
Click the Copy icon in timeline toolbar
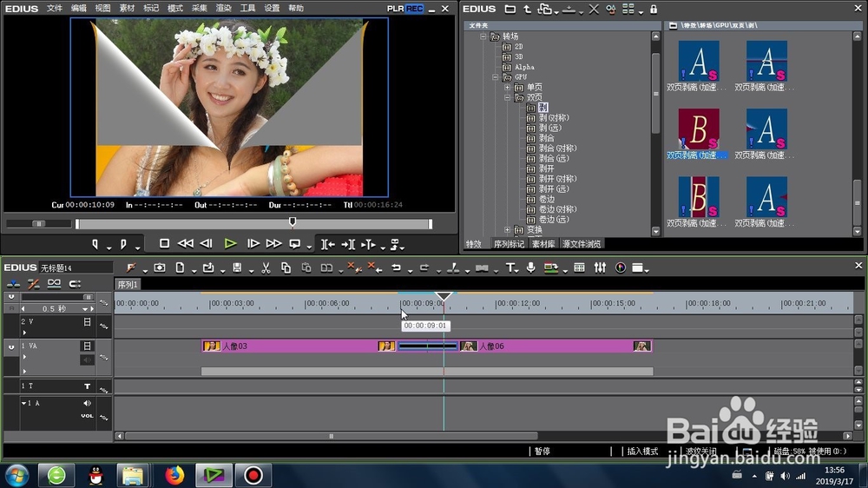[286, 268]
